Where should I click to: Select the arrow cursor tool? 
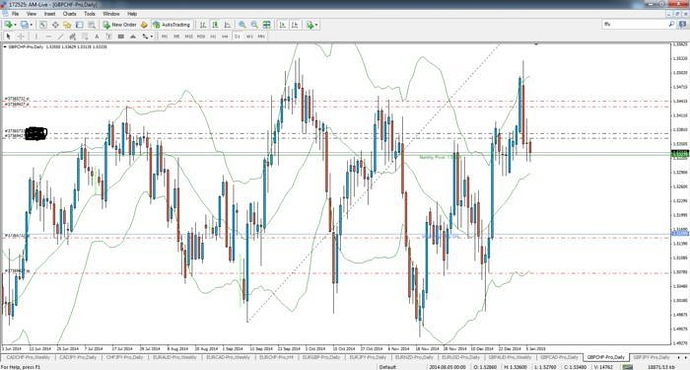[8, 37]
